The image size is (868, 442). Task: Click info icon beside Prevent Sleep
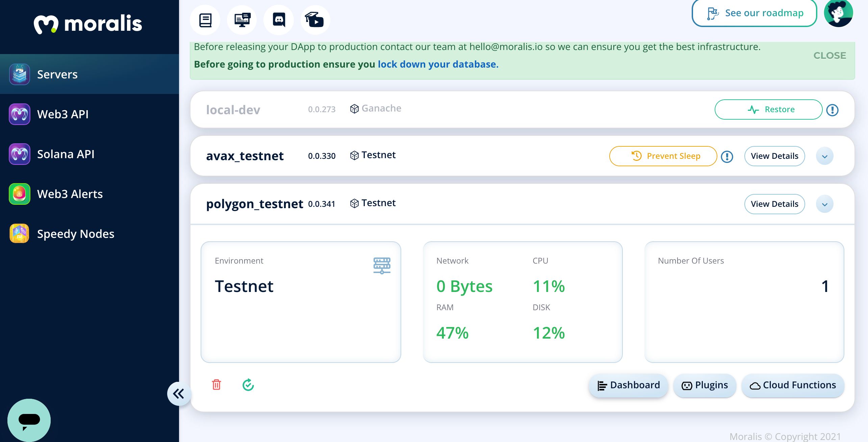click(x=727, y=156)
